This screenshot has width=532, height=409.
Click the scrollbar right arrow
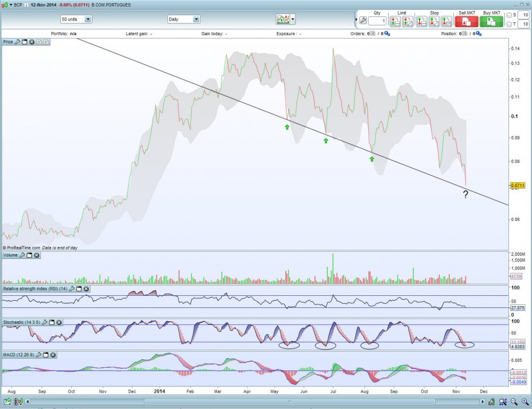(482, 402)
